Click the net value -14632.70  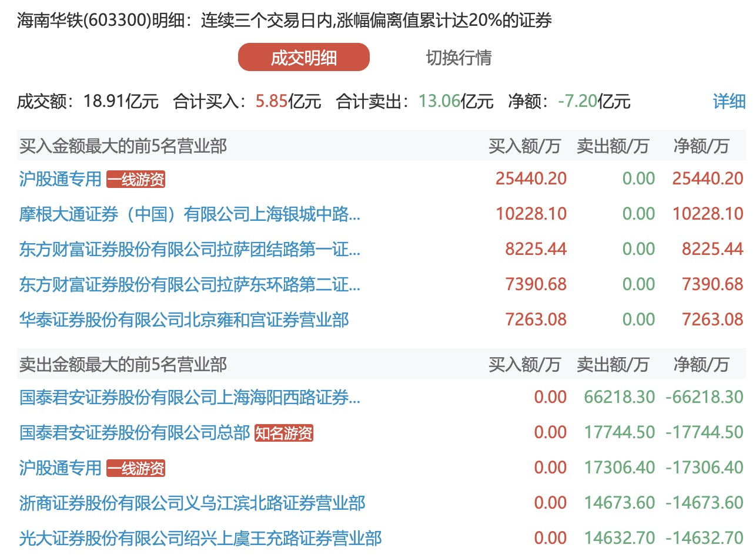click(x=704, y=538)
